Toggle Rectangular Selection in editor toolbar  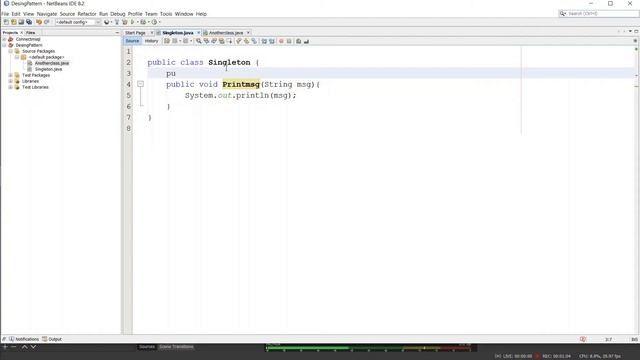click(229, 41)
